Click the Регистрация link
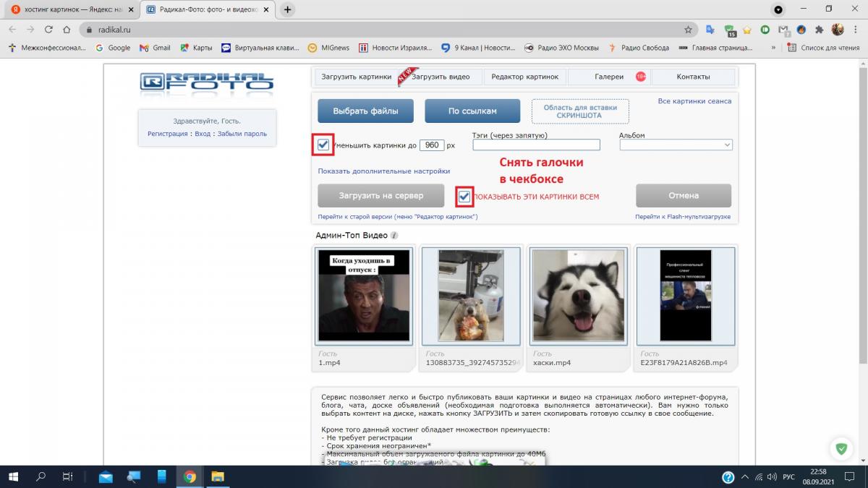Screen dimensions: 868x488 tap(168, 134)
